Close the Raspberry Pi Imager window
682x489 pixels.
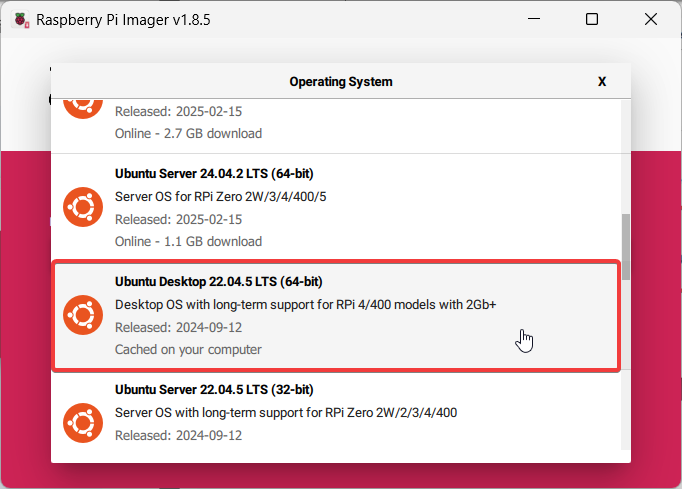tap(651, 19)
